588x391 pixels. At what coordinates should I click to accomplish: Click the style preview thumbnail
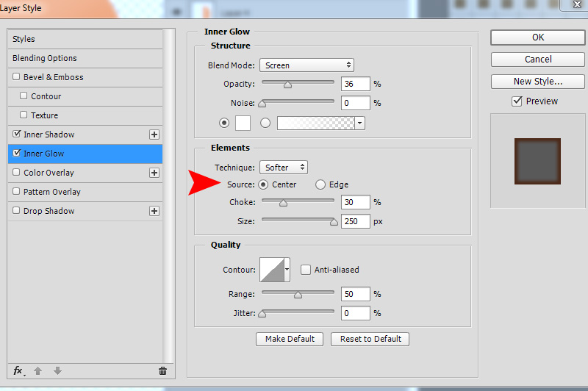pyautogui.click(x=537, y=161)
